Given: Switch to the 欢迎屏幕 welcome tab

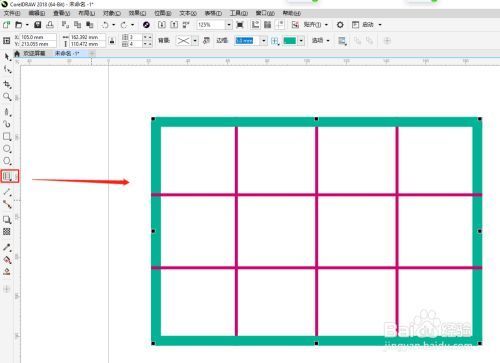Looking at the screenshot, I should (x=34, y=53).
